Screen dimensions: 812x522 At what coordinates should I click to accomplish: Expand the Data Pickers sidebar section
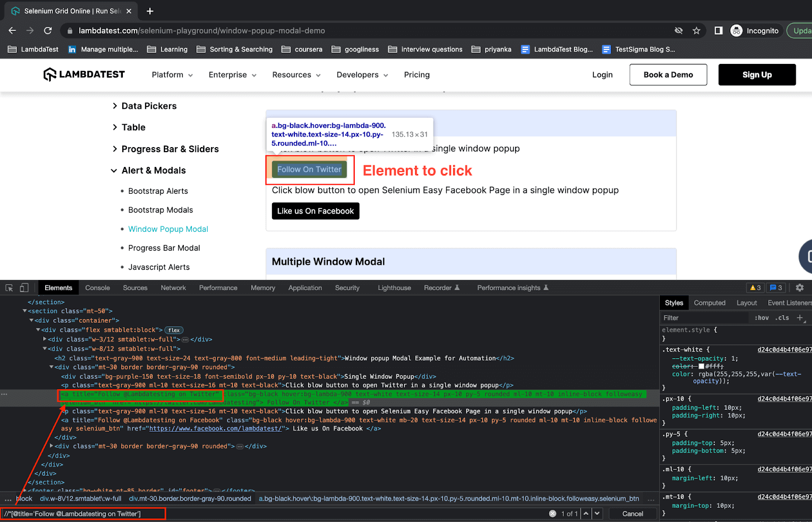pyautogui.click(x=145, y=106)
